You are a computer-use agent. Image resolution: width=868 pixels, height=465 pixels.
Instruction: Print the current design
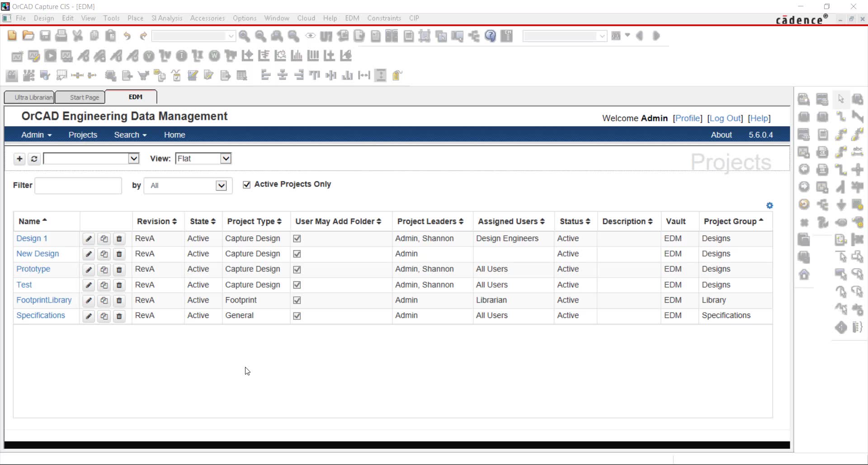(x=61, y=35)
